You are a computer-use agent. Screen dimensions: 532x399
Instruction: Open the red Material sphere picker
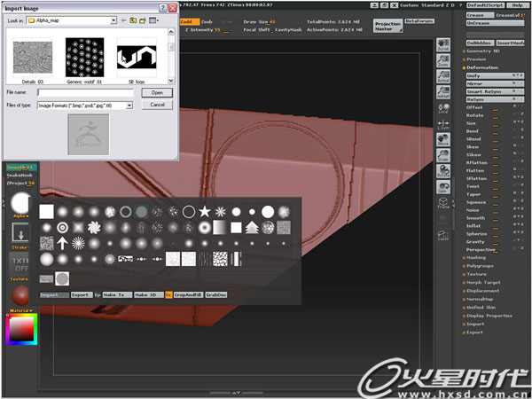(20, 296)
